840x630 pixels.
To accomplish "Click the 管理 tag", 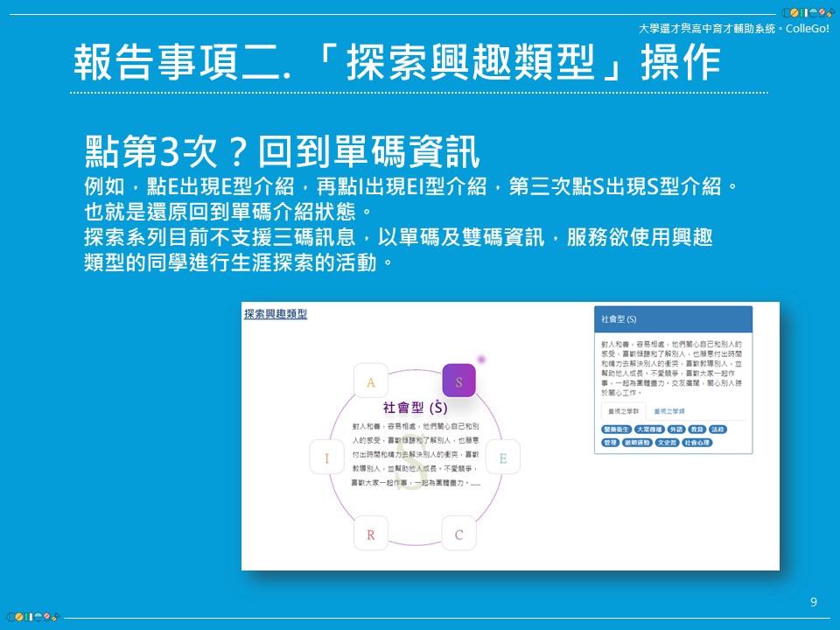I will click(610, 443).
